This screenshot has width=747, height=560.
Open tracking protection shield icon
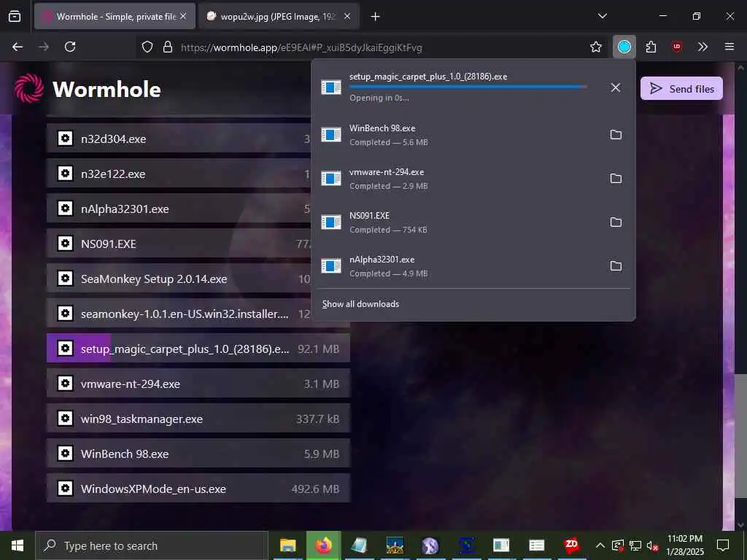147,47
